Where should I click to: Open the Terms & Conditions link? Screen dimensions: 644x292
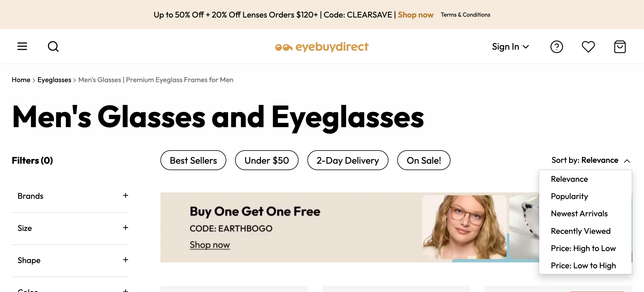tap(465, 15)
